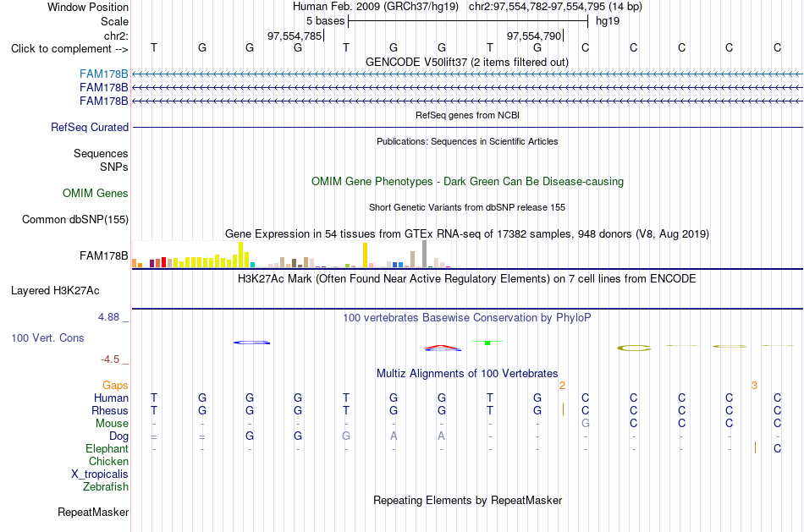Click the light-blue FAM178B GENCODE transcript label
Screen dimensions: 804x532
pyautogui.click(x=103, y=74)
